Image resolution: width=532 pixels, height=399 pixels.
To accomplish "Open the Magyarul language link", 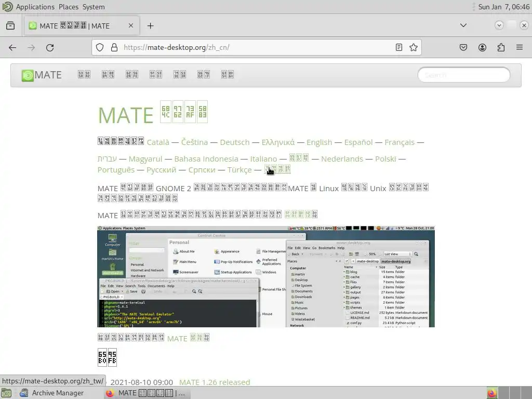I will (145, 159).
